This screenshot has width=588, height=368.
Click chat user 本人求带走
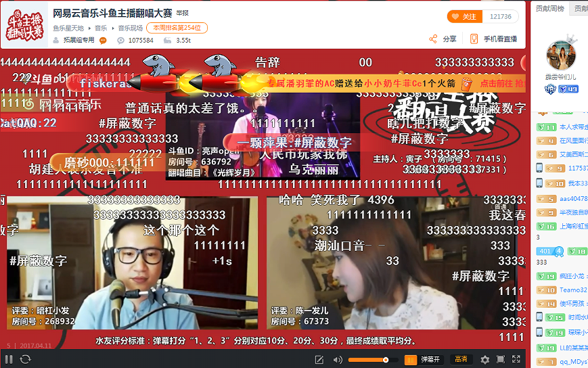click(574, 127)
